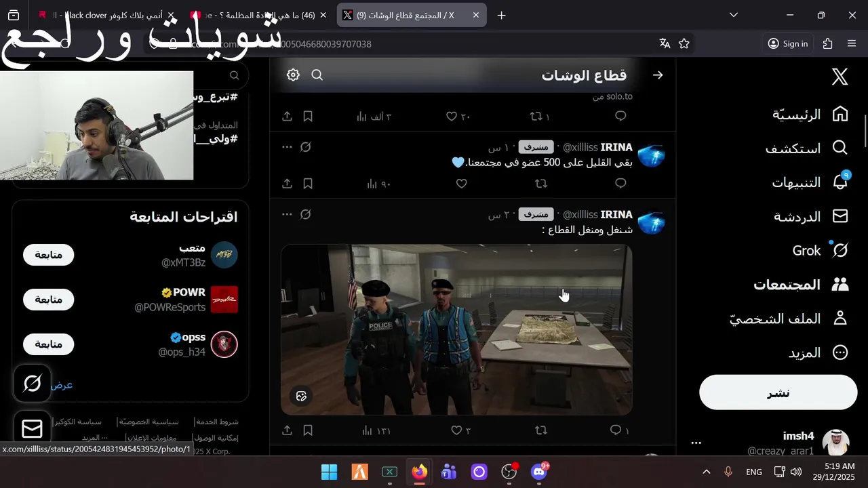Reply to the شتغل ومتغل post
Viewport: 868px width, 488px height.
[619, 430]
